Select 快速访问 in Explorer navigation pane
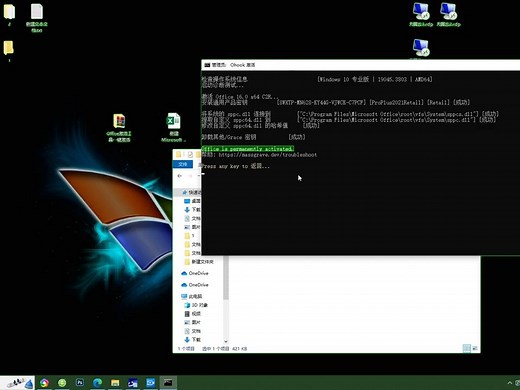 [191, 192]
